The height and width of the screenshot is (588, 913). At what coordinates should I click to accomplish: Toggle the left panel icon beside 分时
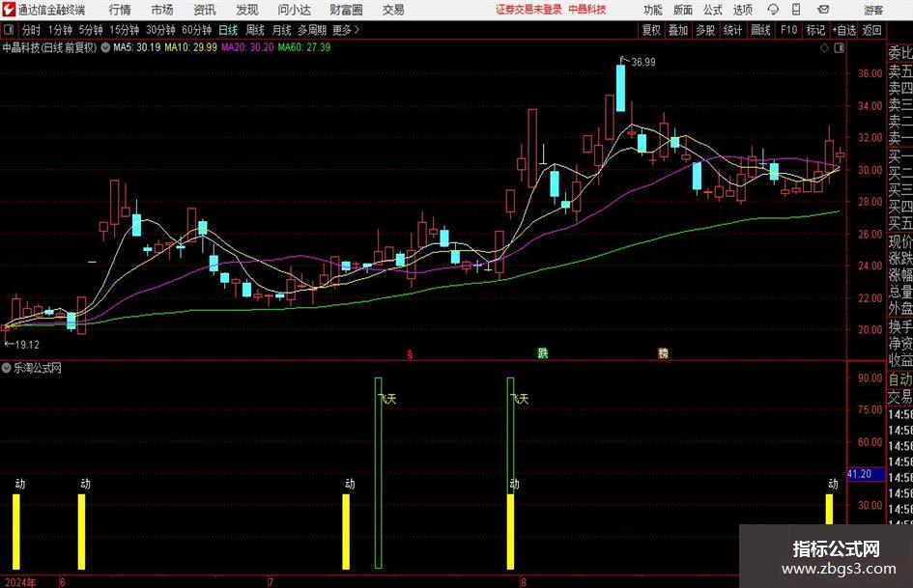pos(9,30)
